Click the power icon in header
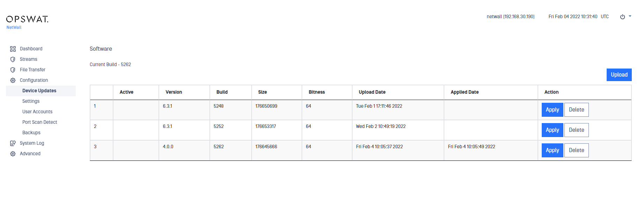 (622, 17)
